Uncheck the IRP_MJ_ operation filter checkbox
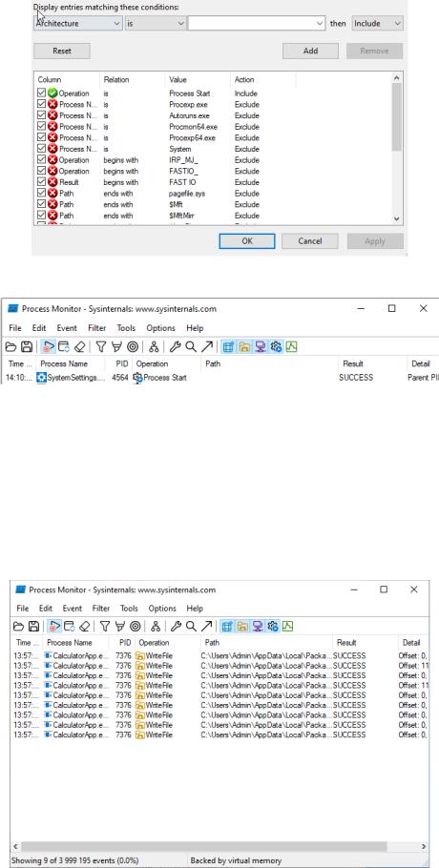 [42, 160]
